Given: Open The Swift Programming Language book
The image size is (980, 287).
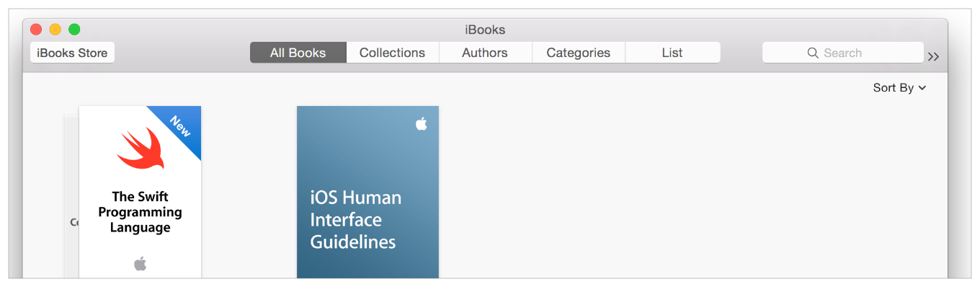Looking at the screenshot, I should 140,192.
